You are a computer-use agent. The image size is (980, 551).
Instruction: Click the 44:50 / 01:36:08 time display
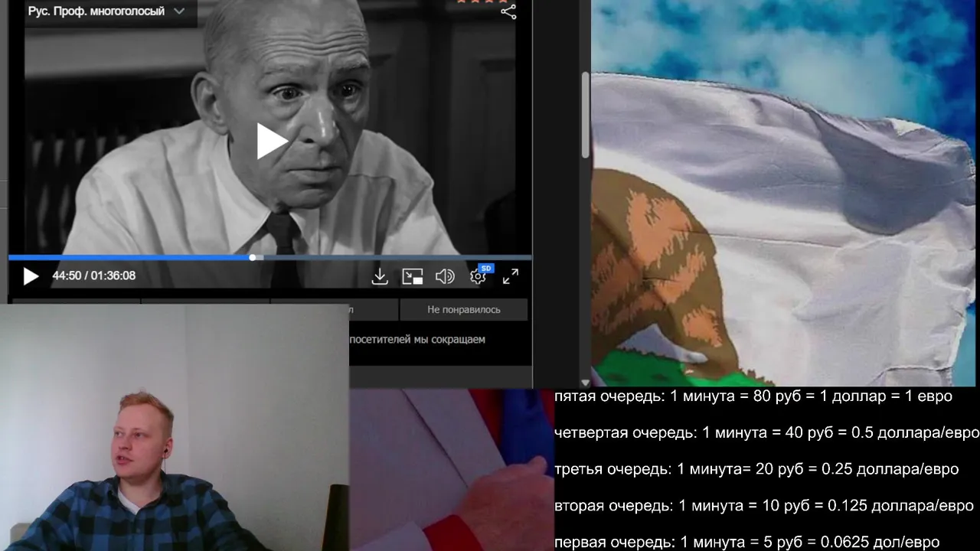93,275
